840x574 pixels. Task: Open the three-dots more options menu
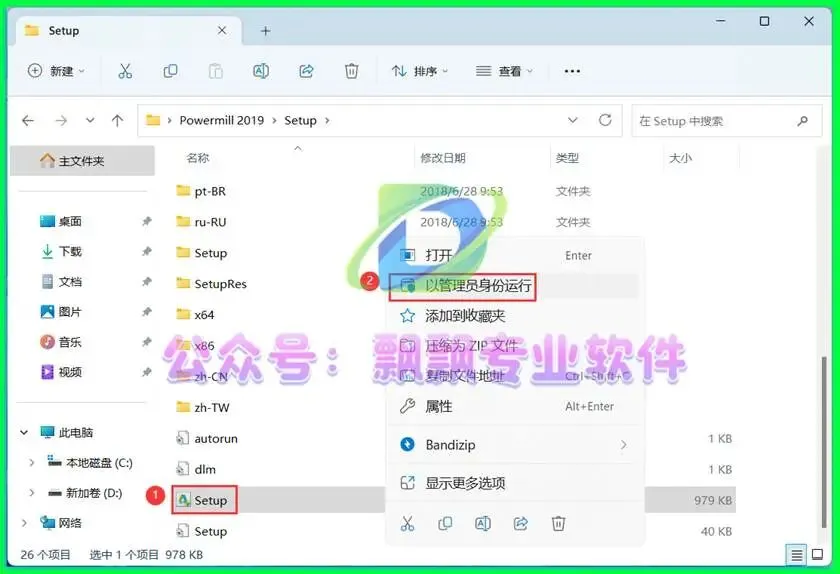pyautogui.click(x=572, y=71)
